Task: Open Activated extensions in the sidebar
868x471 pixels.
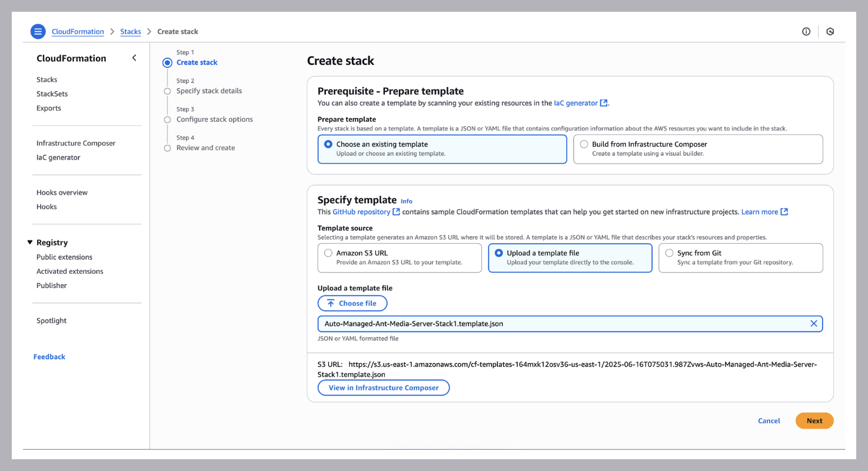Action: [69, 271]
